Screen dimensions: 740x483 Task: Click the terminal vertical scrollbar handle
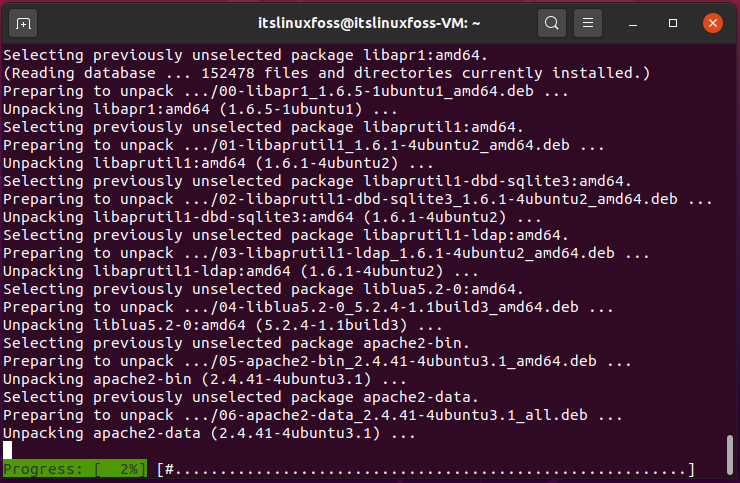[x=730, y=455]
